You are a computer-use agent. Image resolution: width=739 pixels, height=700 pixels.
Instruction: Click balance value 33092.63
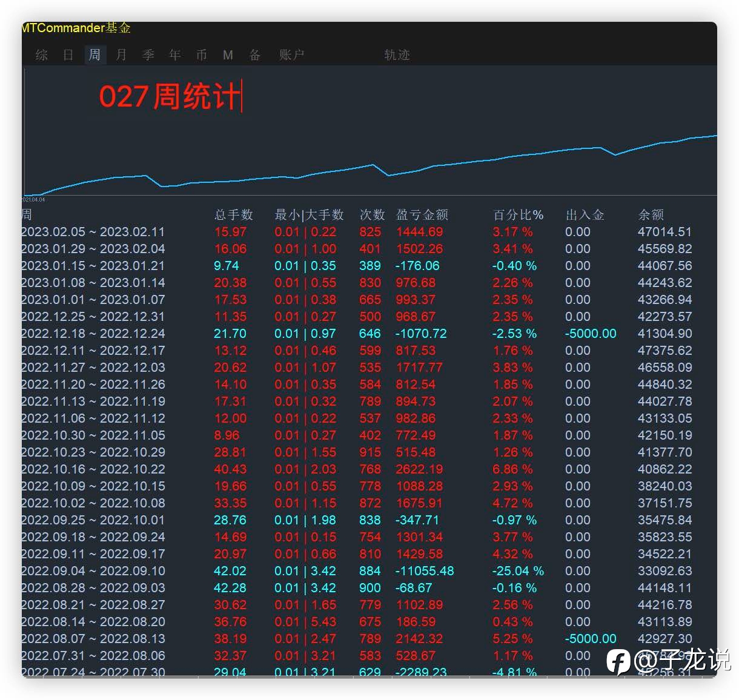click(664, 570)
